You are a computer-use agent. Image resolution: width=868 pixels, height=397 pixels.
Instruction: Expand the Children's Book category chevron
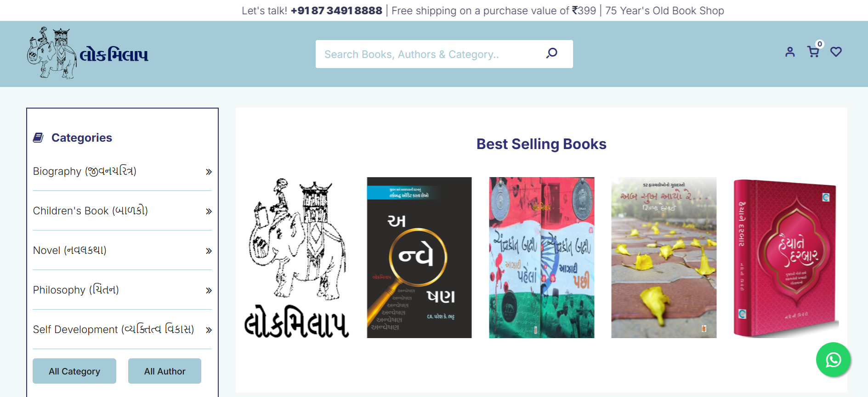[209, 211]
